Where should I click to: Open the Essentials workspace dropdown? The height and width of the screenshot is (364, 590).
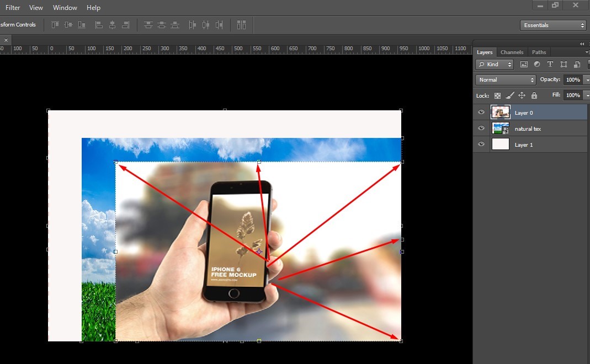coord(554,25)
